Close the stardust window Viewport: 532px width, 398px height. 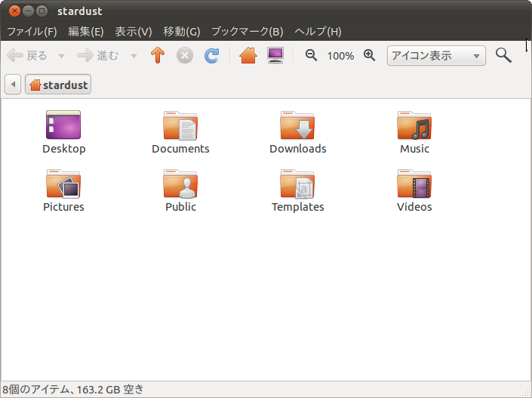(14, 11)
